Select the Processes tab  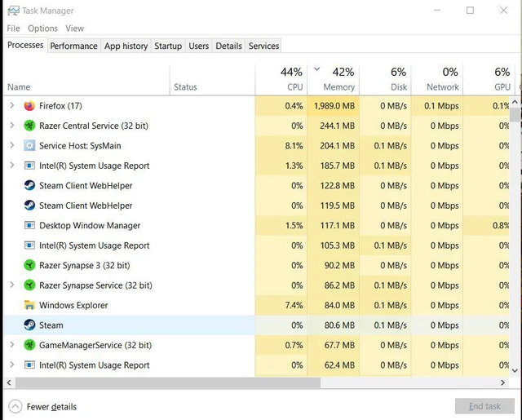click(x=25, y=45)
